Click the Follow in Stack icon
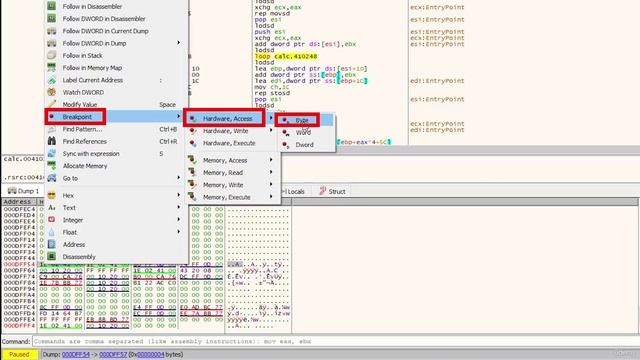The height and width of the screenshot is (360, 640). coord(51,55)
